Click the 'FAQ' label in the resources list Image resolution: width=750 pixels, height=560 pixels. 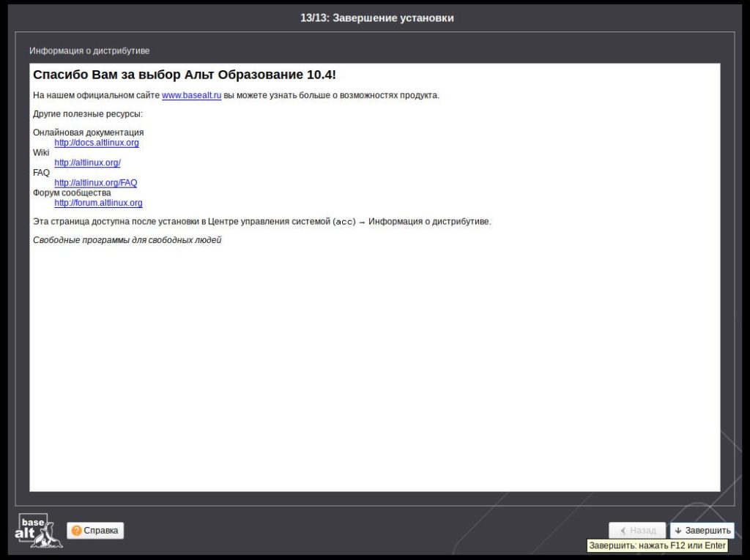[x=41, y=173]
